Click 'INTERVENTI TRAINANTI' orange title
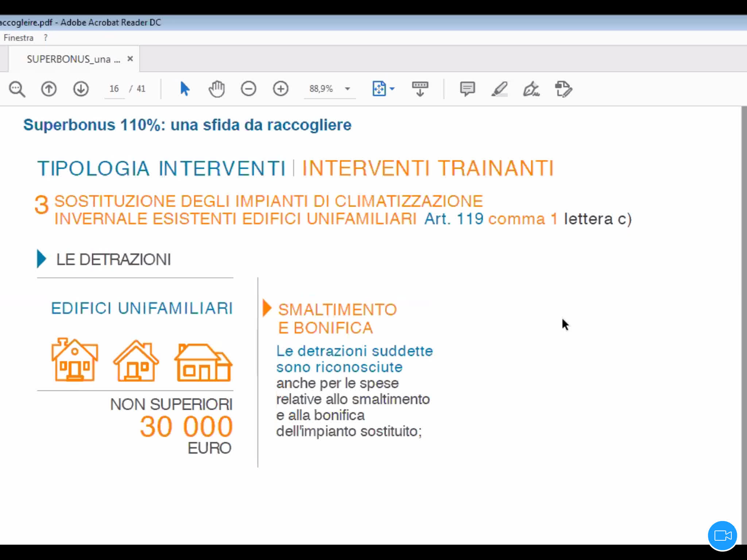 pos(428,168)
